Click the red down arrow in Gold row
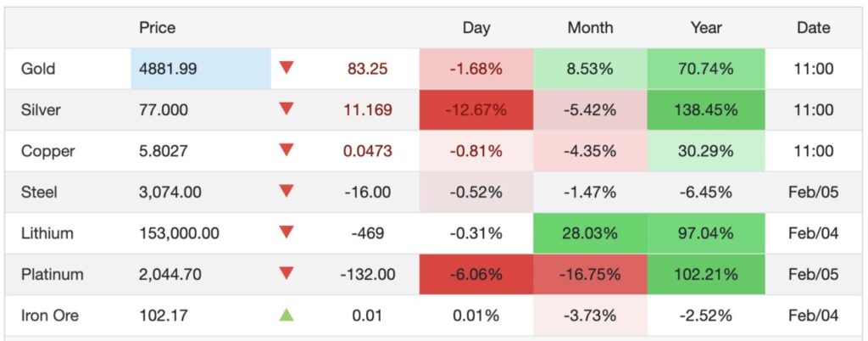The width and height of the screenshot is (868, 341). point(287,69)
